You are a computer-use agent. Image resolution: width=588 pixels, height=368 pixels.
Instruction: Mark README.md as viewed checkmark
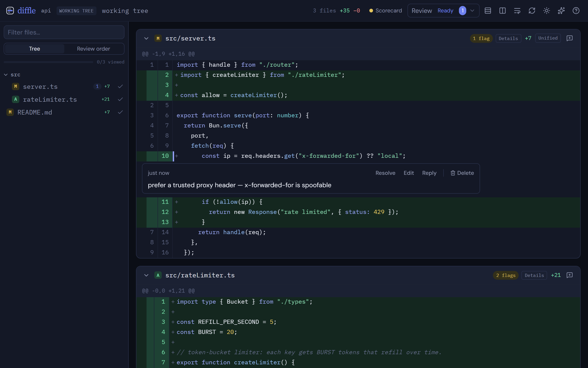(x=120, y=112)
